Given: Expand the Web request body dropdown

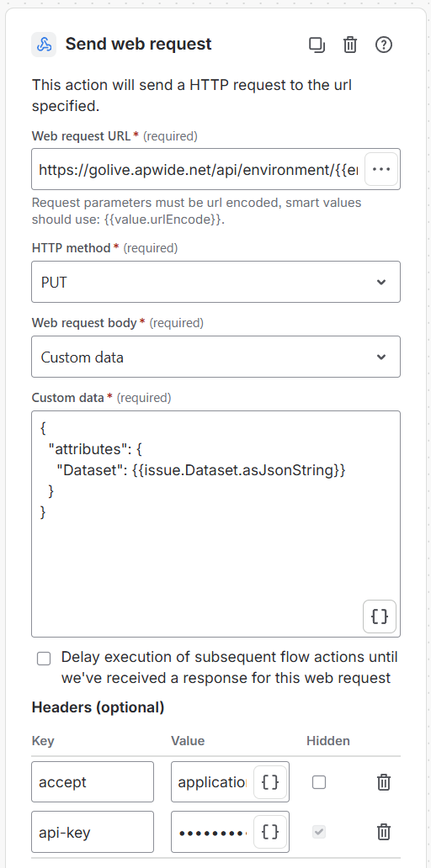Looking at the screenshot, I should click(x=216, y=357).
